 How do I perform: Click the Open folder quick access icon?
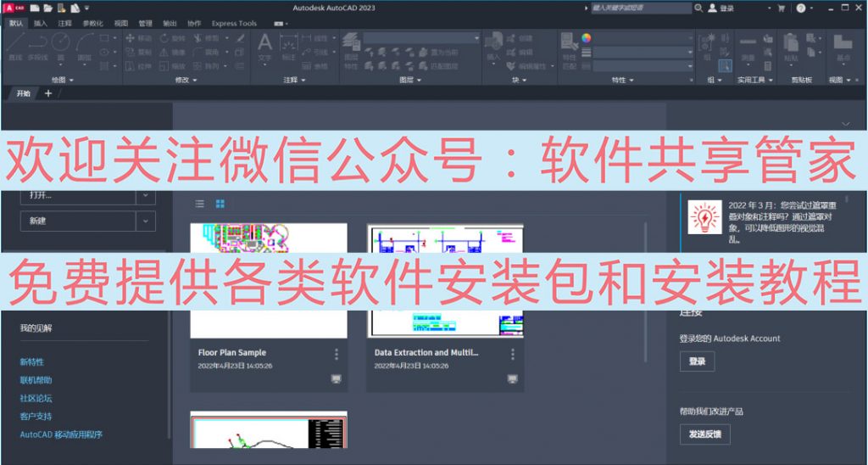(x=48, y=8)
